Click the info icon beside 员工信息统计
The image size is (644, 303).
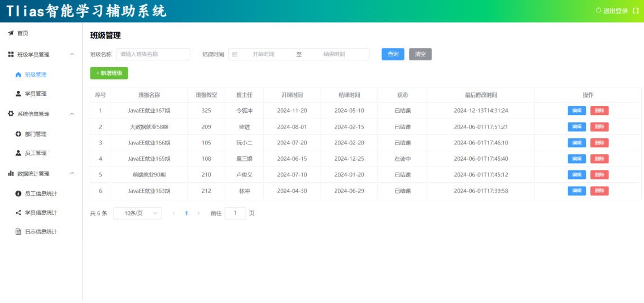pyautogui.click(x=18, y=194)
